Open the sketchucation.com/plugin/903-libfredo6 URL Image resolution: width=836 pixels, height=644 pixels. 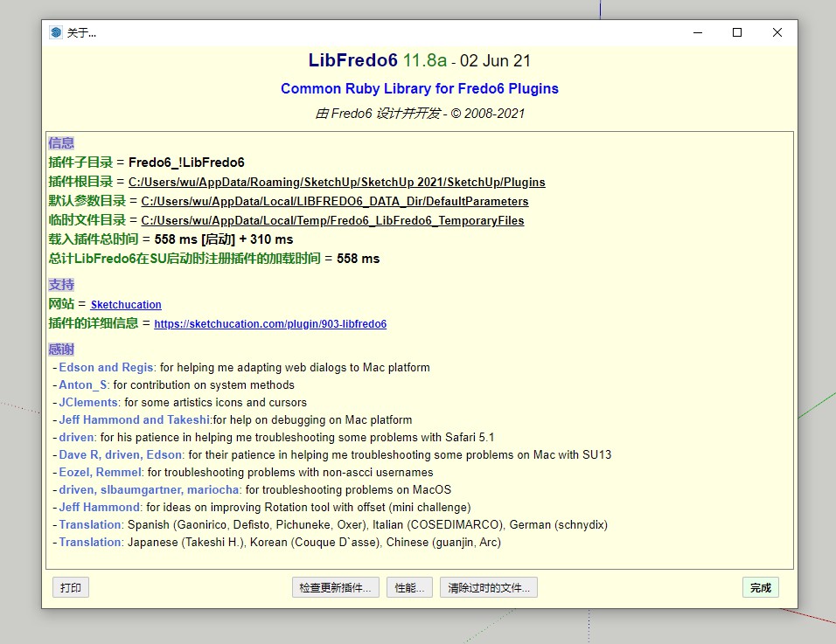tap(270, 324)
